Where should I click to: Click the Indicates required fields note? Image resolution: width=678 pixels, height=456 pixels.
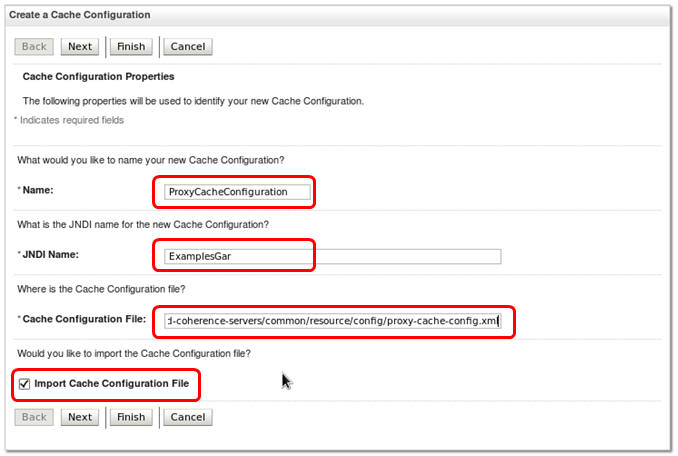pyautogui.click(x=71, y=120)
